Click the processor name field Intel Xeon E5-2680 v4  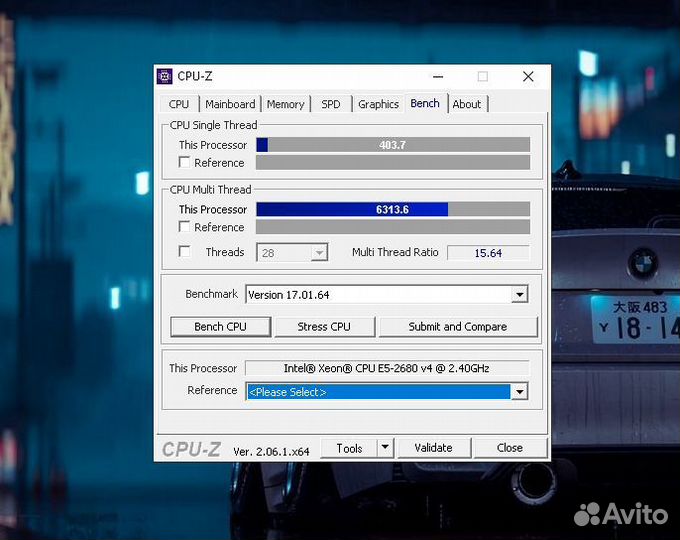point(387,368)
